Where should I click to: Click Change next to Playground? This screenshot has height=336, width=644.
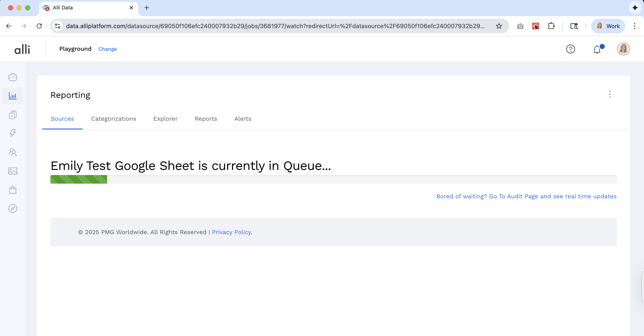pyautogui.click(x=107, y=49)
